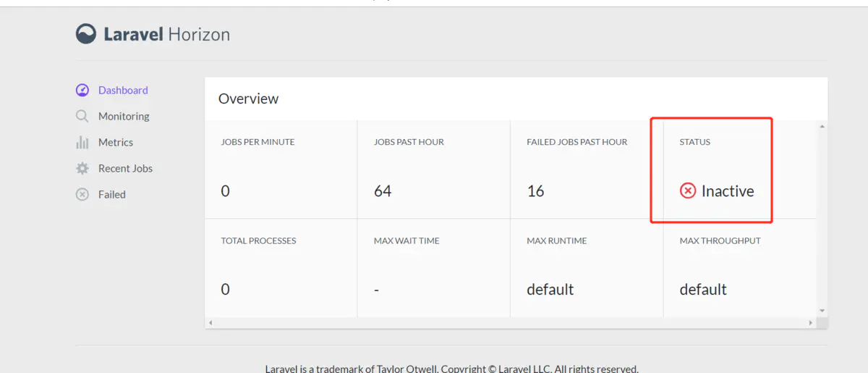Click the Metrics bar chart icon

pyautogui.click(x=82, y=142)
